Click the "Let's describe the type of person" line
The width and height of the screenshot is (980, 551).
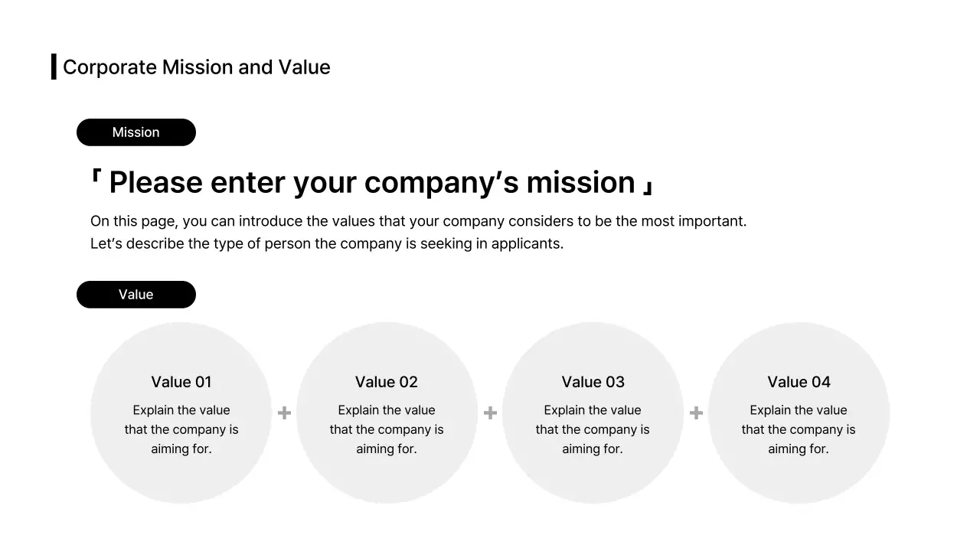click(x=327, y=244)
